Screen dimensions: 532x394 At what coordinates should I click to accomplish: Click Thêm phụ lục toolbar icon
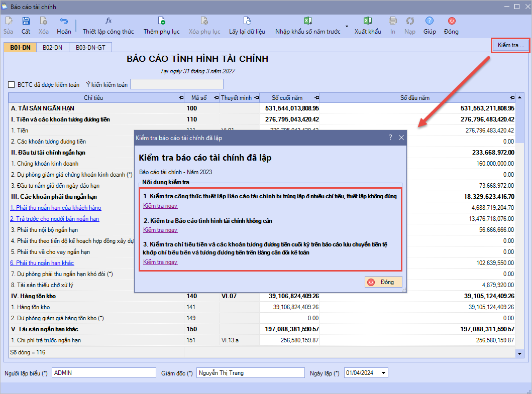(161, 21)
